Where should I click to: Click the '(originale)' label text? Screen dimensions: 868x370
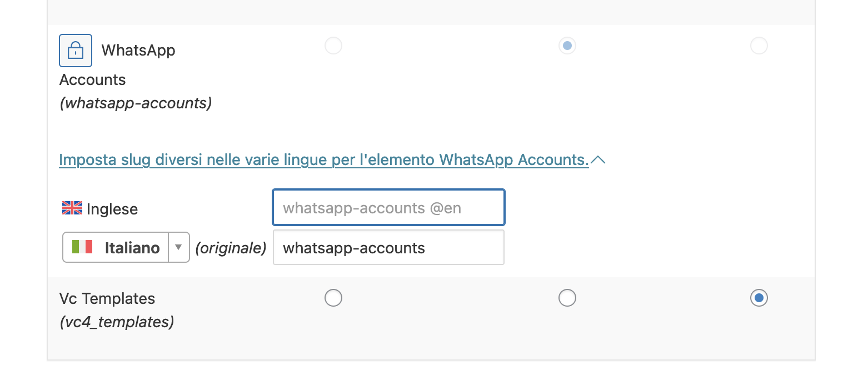pyautogui.click(x=231, y=248)
